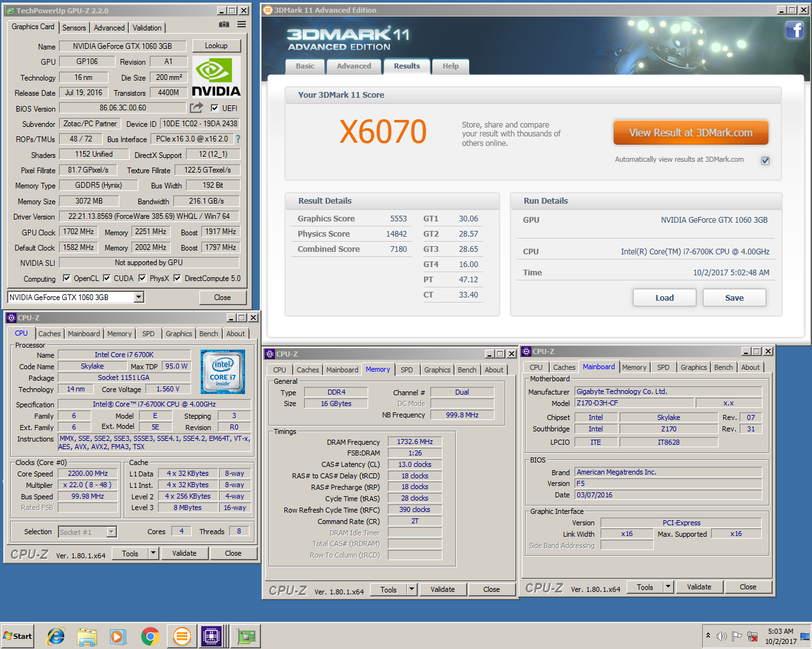This screenshot has height=649, width=812.
Task: Switch to the Basic tab in 3DMark 11
Action: [305, 66]
